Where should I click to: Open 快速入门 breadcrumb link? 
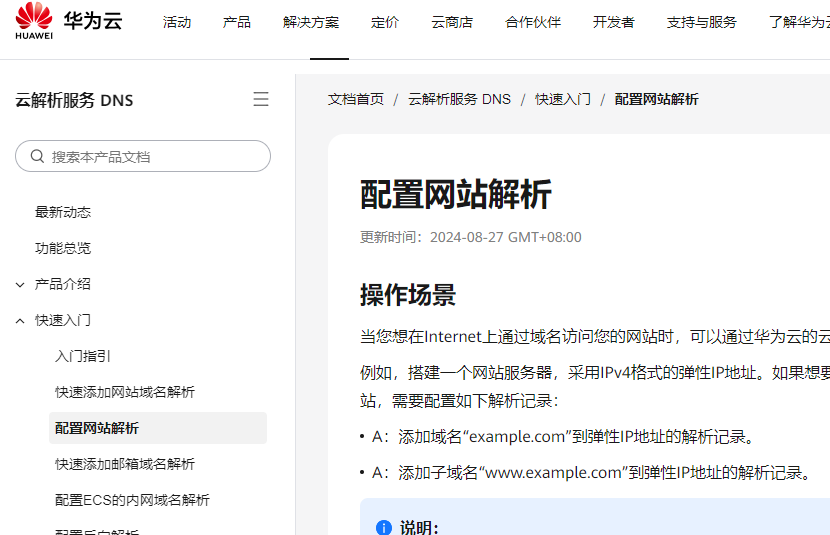563,99
